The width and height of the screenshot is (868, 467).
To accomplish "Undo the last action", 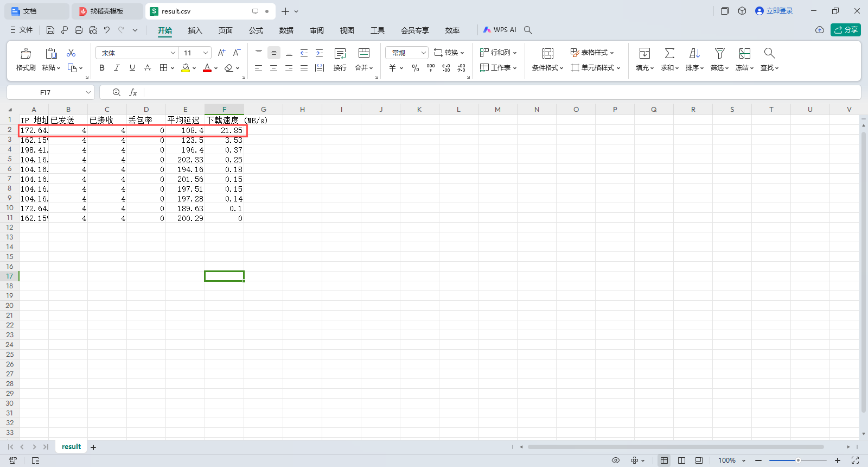I will (x=107, y=30).
